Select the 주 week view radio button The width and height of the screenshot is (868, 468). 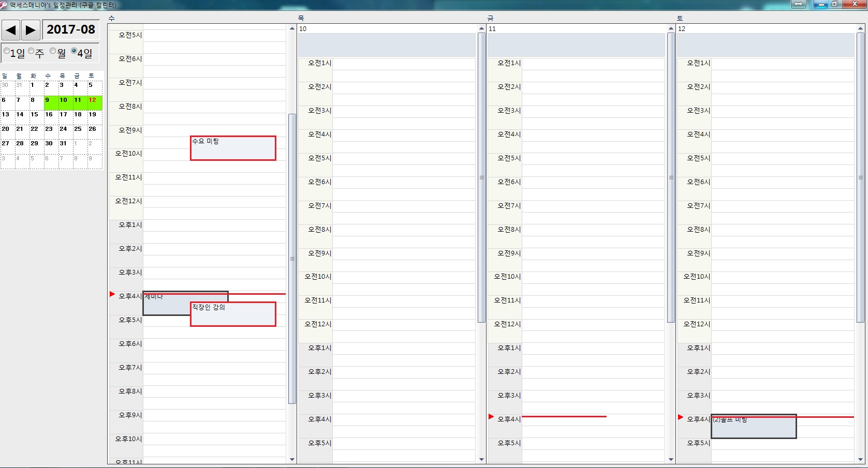(31, 51)
